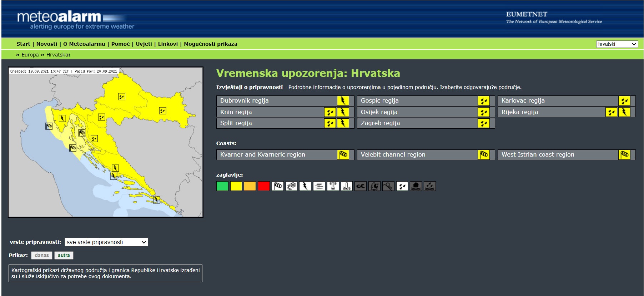The image size is (644, 296).
Task: Open the 'Novosti' menu item
Action: (x=47, y=44)
